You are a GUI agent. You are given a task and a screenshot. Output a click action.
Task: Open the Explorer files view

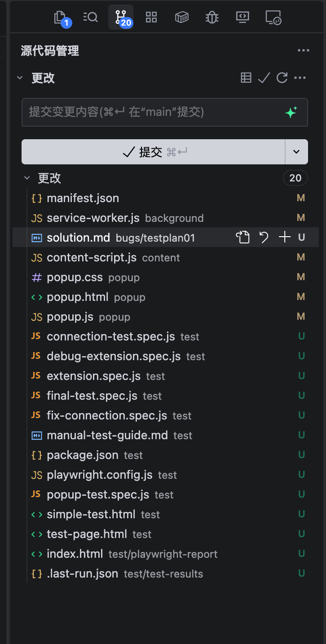(61, 18)
